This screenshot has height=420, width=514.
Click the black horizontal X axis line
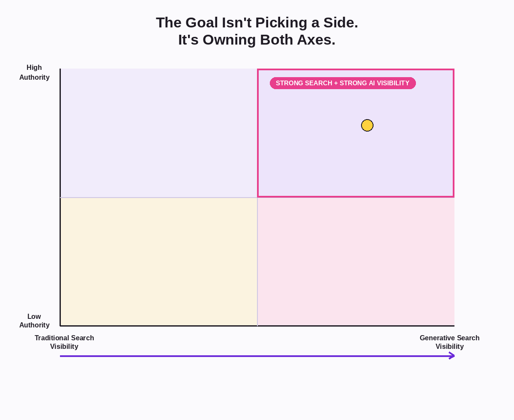[x=257, y=326]
